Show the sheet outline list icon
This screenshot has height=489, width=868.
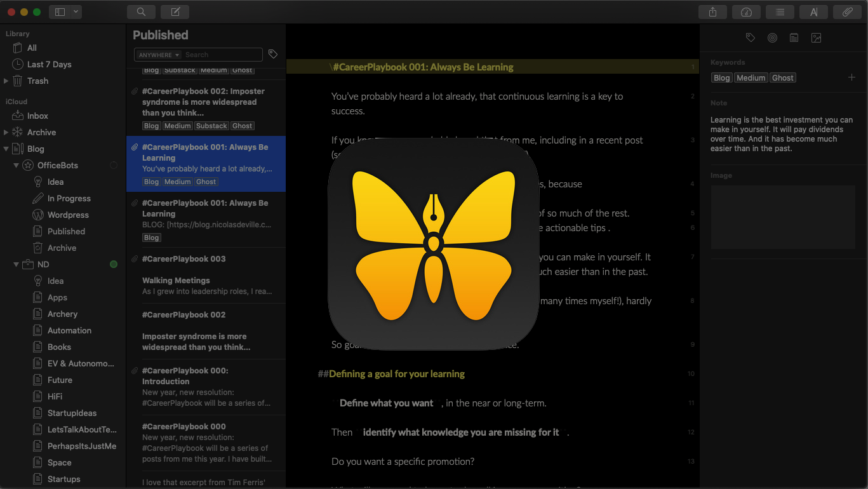click(x=780, y=11)
